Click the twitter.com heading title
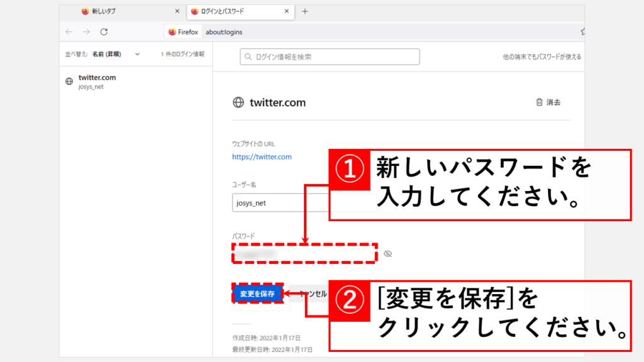Viewport: 644px width, 362px height. (277, 102)
